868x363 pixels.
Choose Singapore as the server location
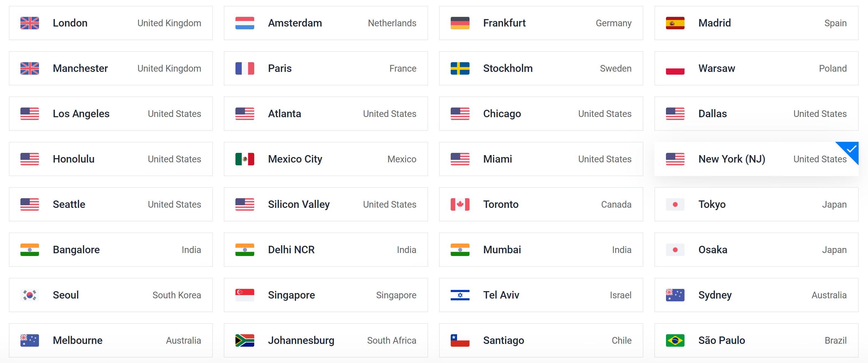click(x=326, y=295)
